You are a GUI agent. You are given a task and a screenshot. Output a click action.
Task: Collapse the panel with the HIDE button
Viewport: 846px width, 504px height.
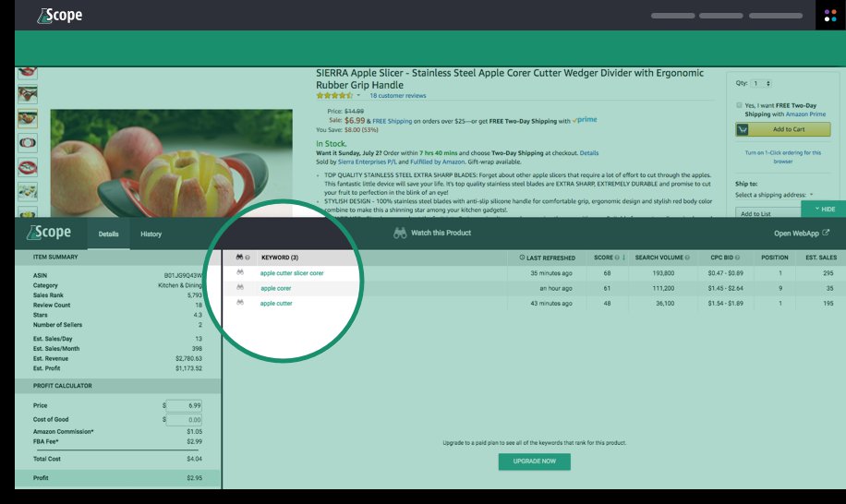click(824, 210)
